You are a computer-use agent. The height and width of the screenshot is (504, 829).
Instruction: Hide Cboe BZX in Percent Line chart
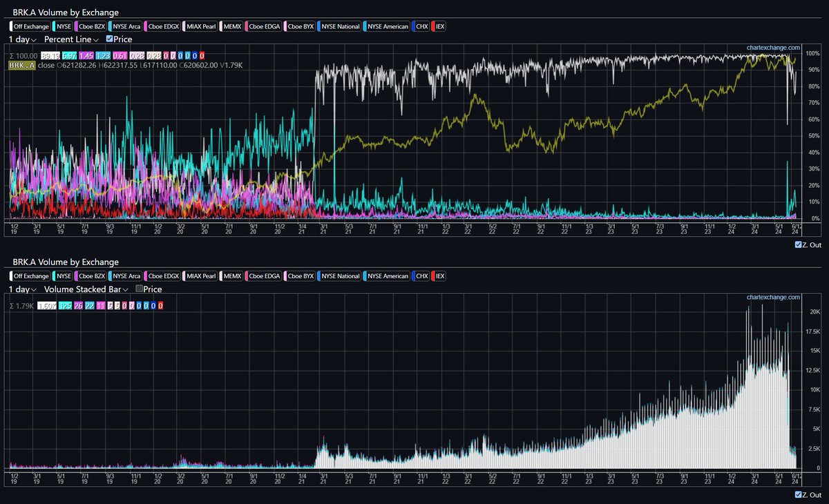point(90,26)
